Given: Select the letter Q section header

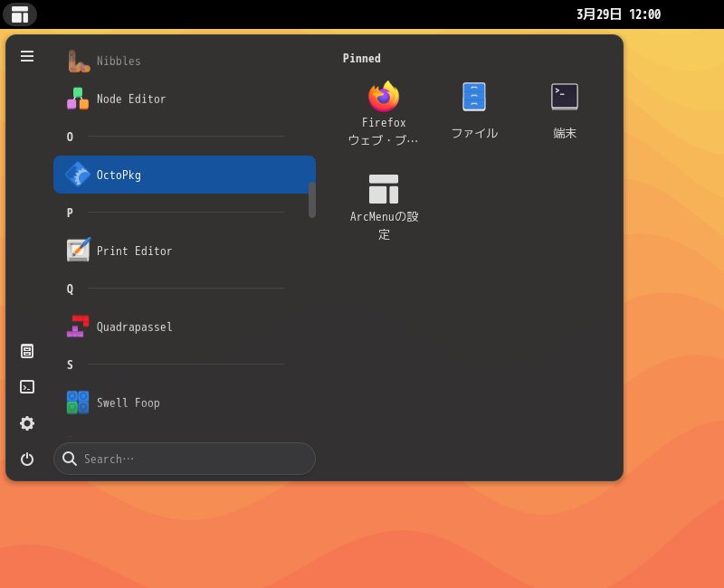Looking at the screenshot, I should pyautogui.click(x=70, y=289).
